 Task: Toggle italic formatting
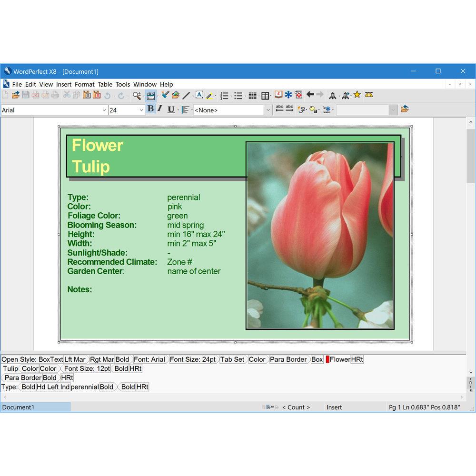coord(160,109)
